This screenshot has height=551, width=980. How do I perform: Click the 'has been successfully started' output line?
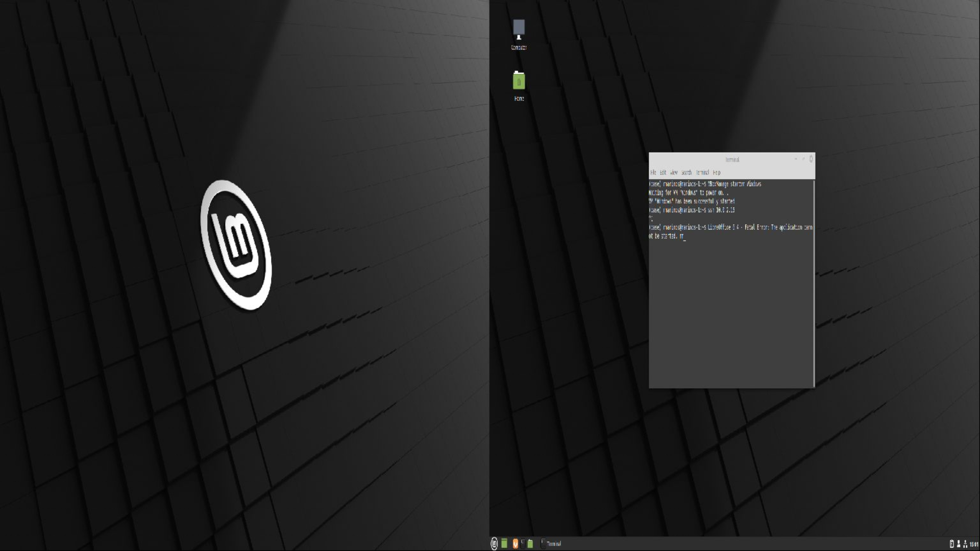pos(692,202)
